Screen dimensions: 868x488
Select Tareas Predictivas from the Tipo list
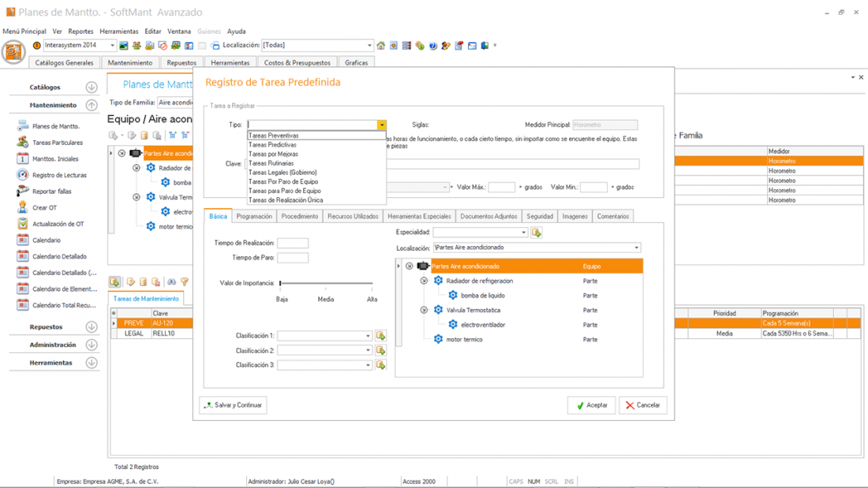click(273, 145)
